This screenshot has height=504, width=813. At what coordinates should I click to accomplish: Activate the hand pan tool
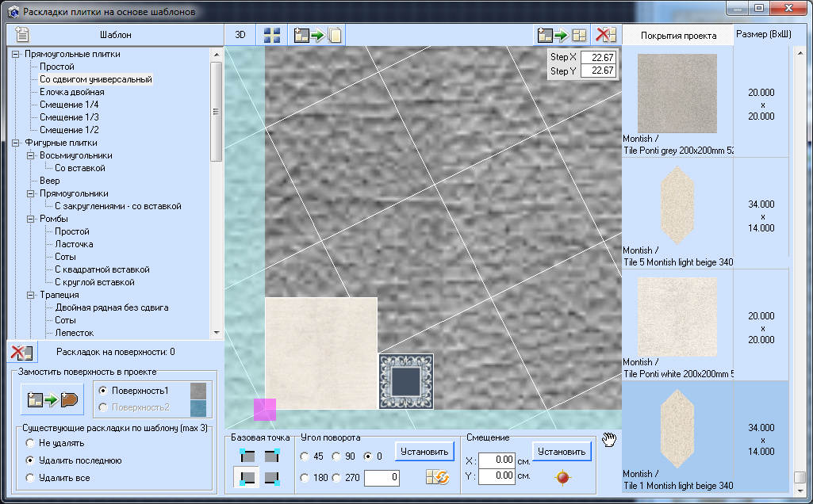[609, 440]
